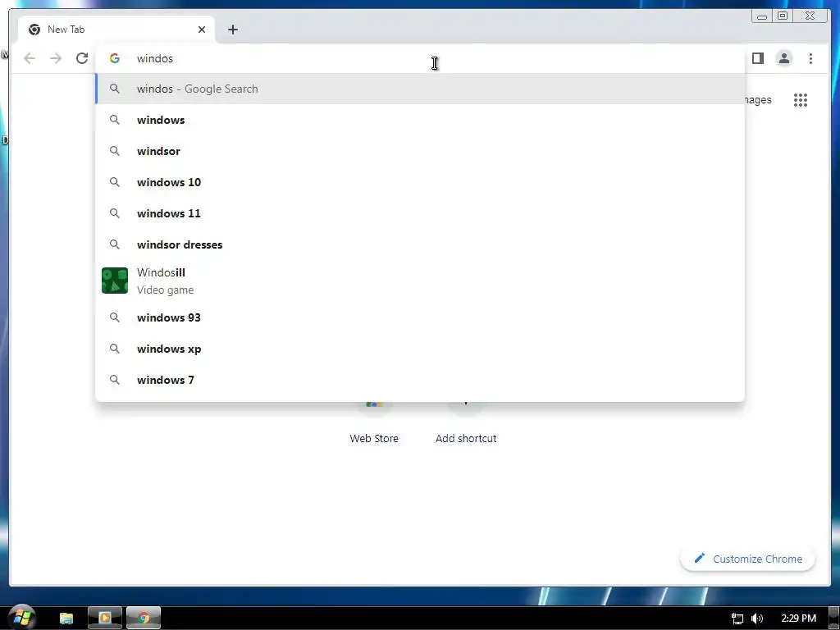840x630 pixels.
Task: Open the media player taskbar icon
Action: [x=104, y=618]
